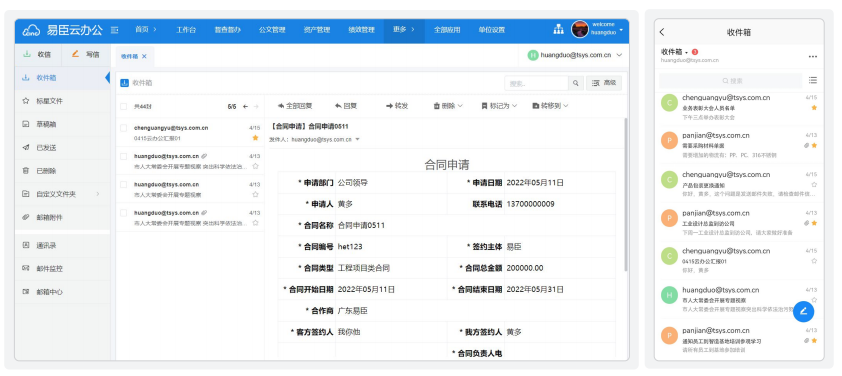Click 转发 forward button

click(x=397, y=106)
